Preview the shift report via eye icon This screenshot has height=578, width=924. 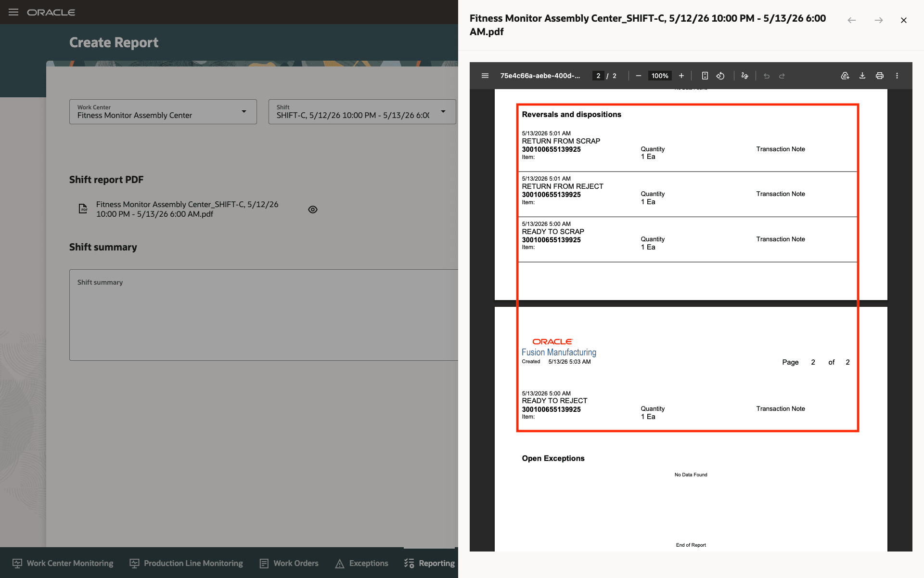(313, 210)
